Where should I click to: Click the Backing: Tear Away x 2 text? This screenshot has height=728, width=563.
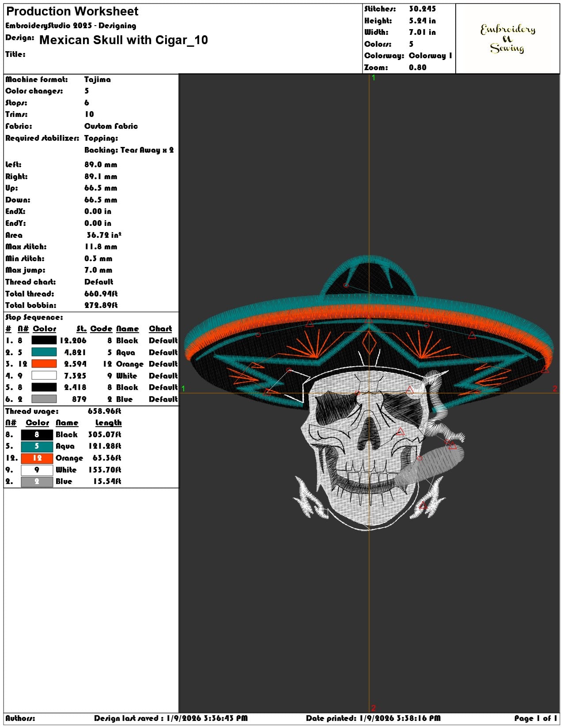(x=129, y=150)
